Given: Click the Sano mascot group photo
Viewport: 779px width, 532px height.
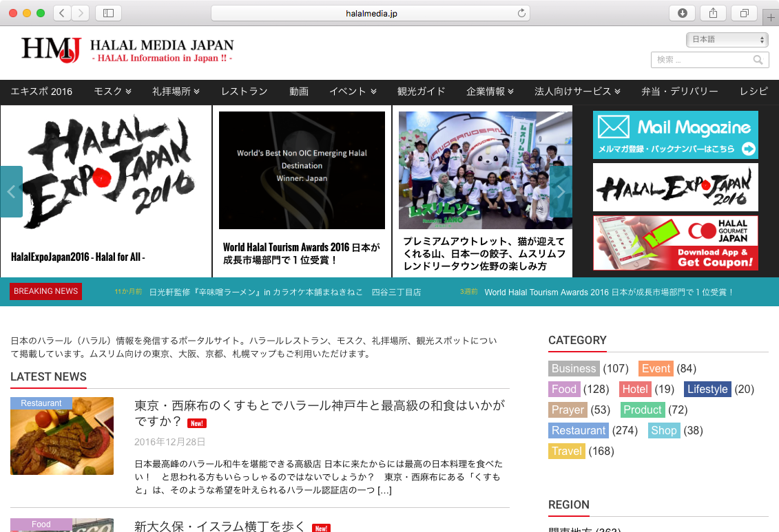Looking at the screenshot, I should pyautogui.click(x=486, y=170).
